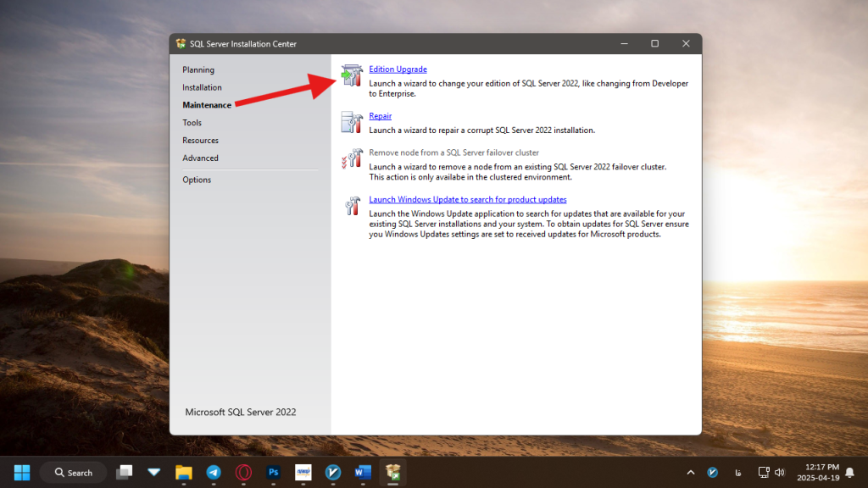Switch to the Installation section
868x488 pixels.
(202, 87)
